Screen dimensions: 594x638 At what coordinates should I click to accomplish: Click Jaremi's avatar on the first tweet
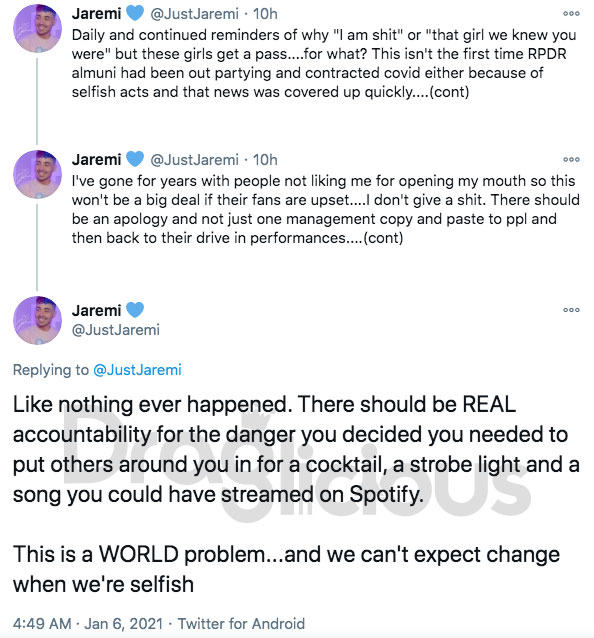(x=37, y=28)
